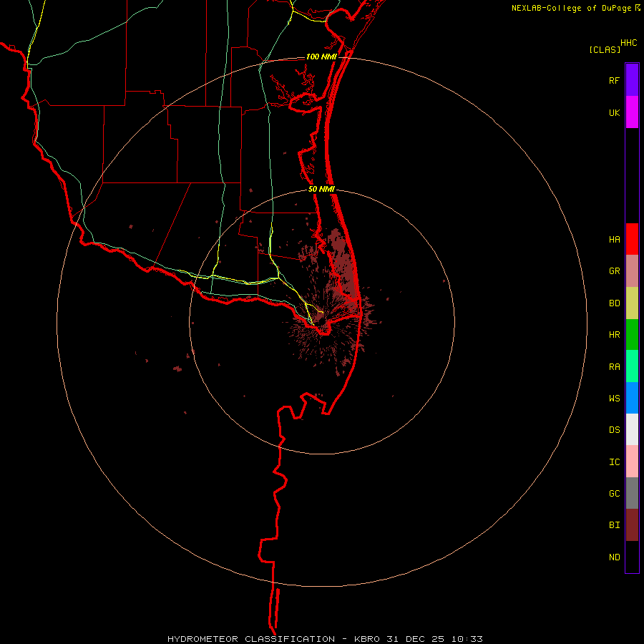Click the 'HR' legend label
The image size is (644, 644).
614,335
